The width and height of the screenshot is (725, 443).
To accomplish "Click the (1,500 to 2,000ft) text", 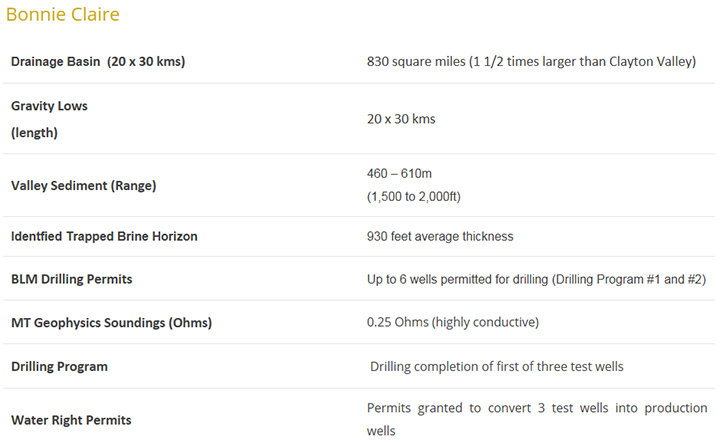I will point(414,197).
